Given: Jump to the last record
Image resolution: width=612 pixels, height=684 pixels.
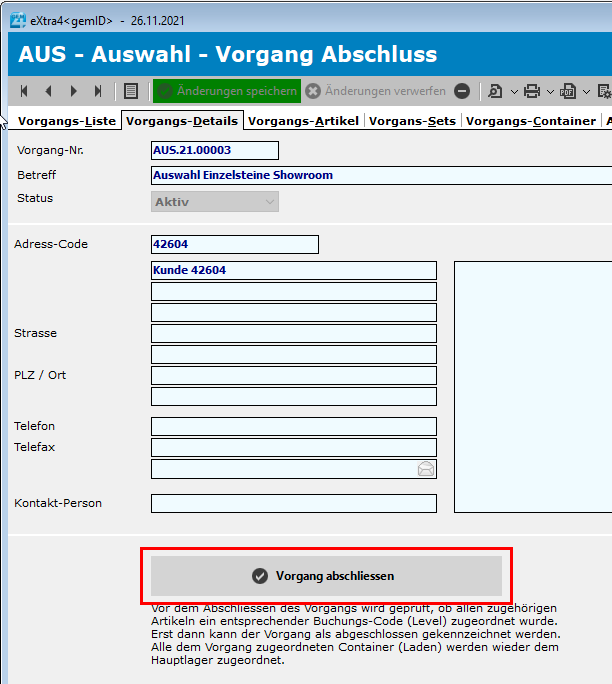Looking at the screenshot, I should tap(98, 91).
